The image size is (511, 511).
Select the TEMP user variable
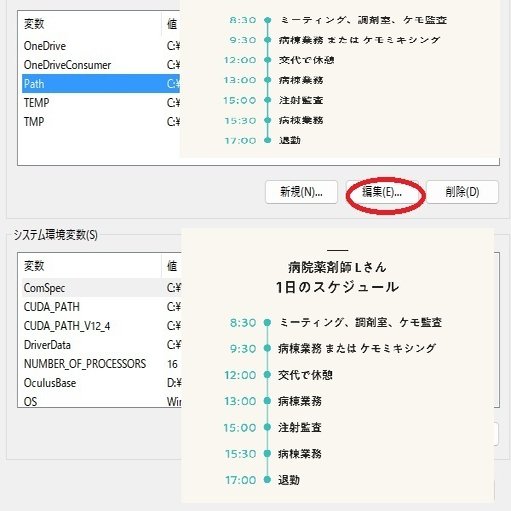point(101,103)
